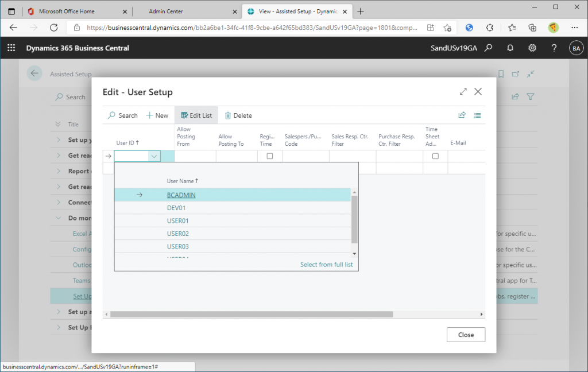Viewport: 588px width, 372px height.
Task: Click the share icon on Assisted Setup page
Action: pos(516,97)
